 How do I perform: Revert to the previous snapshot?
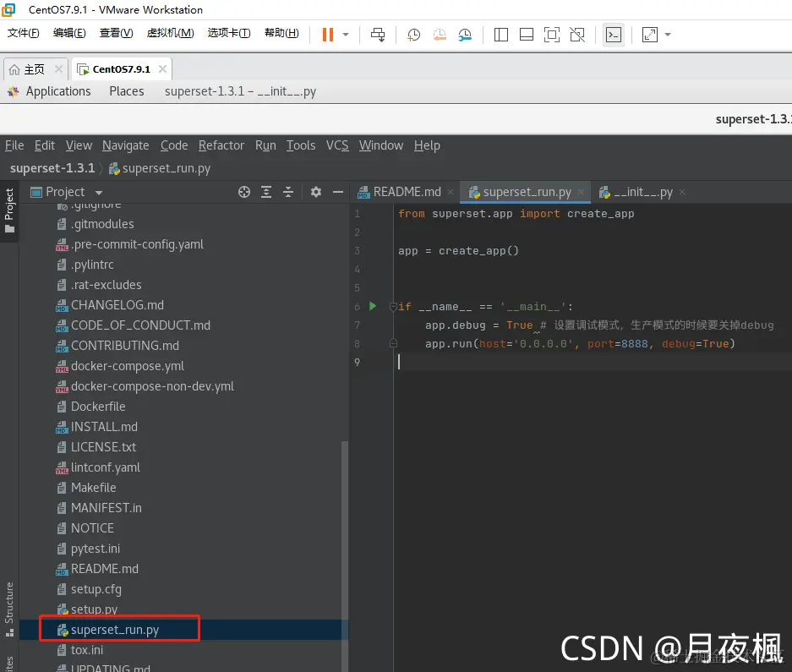tap(440, 35)
